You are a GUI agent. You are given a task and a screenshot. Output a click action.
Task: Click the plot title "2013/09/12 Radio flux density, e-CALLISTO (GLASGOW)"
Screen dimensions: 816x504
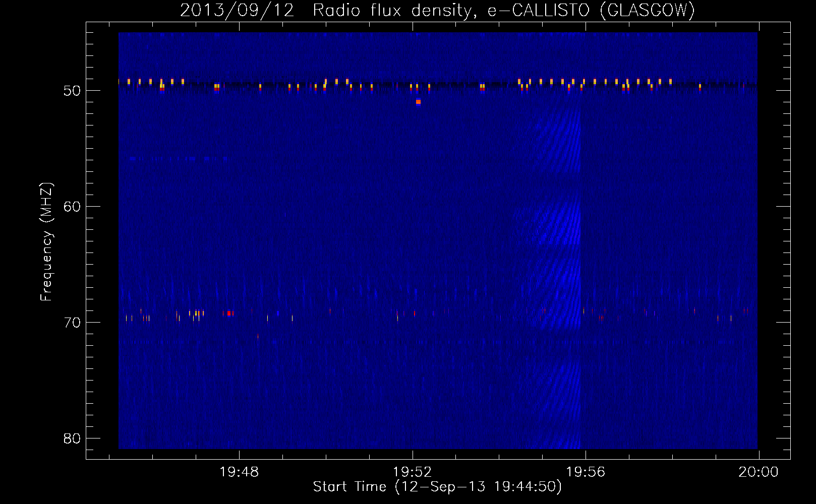pyautogui.click(x=437, y=10)
